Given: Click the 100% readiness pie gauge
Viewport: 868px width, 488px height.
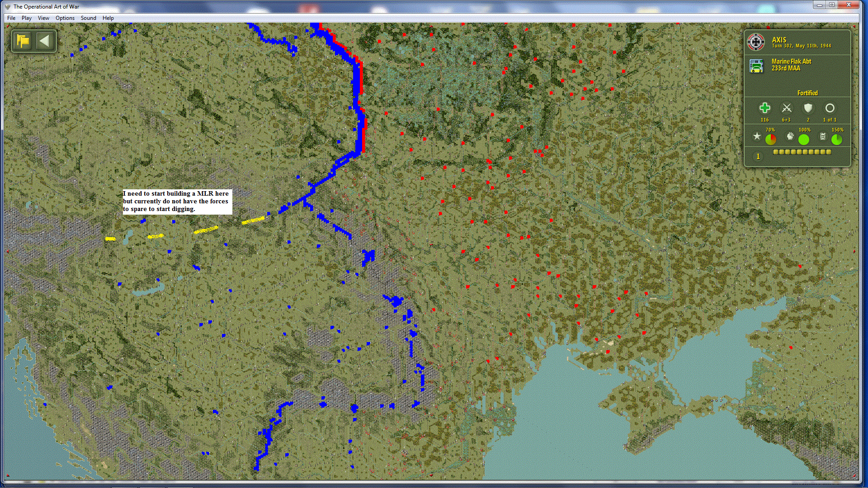Looking at the screenshot, I should tap(804, 140).
